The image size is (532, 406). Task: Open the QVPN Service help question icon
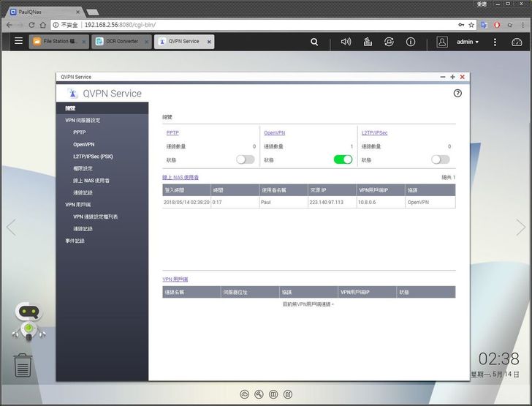(x=457, y=94)
